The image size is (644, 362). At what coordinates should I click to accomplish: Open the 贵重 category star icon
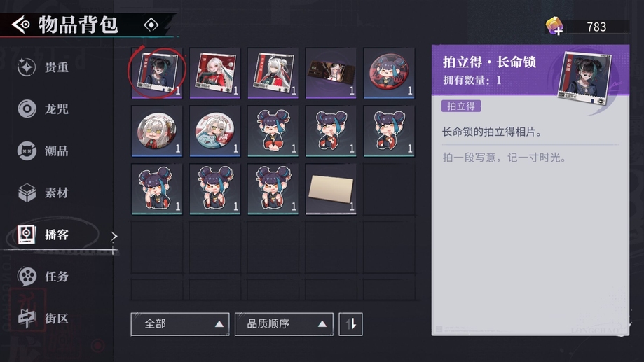(27, 67)
